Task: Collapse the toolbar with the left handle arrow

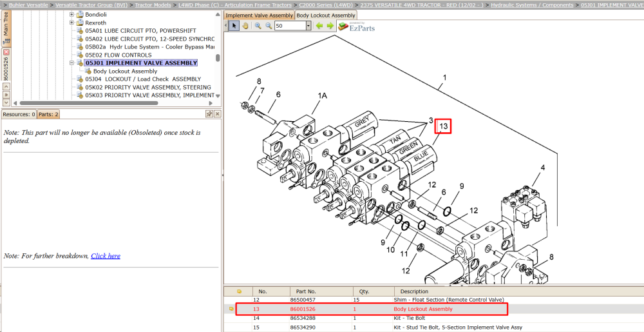Action: [226, 26]
